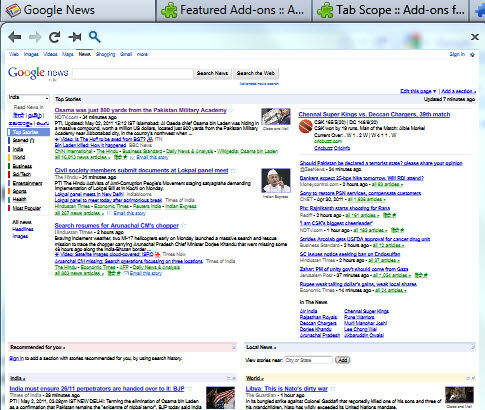The width and height of the screenshot is (485, 410).
Task: Click the Add button in Local News
Action: point(342,360)
